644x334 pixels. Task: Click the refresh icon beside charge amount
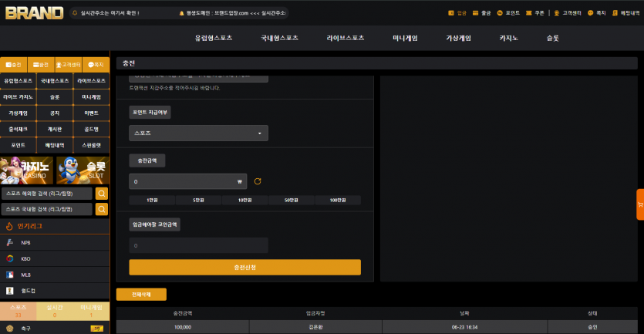(258, 181)
